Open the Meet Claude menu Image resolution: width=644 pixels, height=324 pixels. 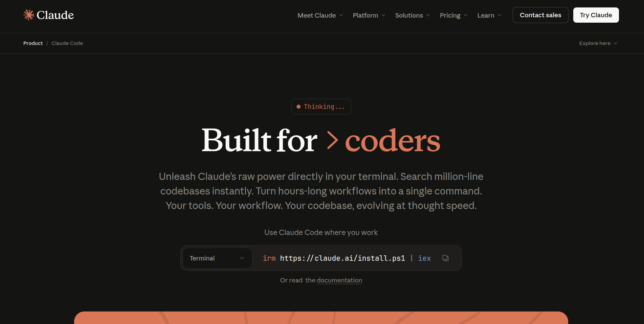320,15
